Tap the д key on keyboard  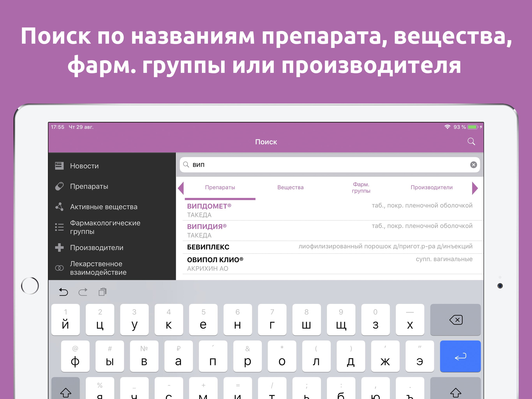351,356
